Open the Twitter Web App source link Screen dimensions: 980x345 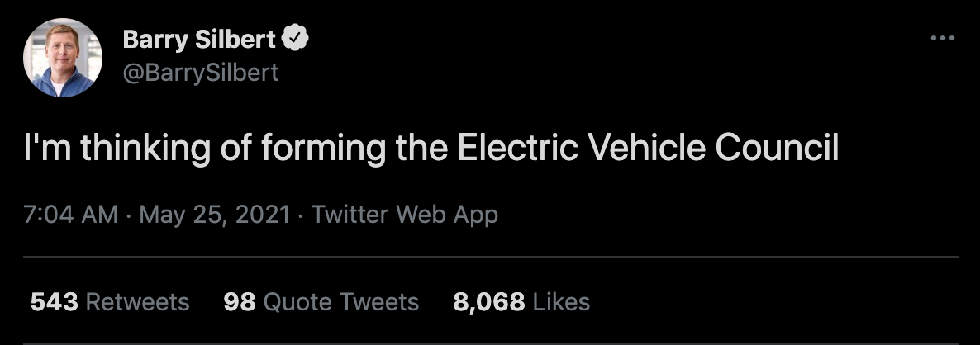(405, 215)
